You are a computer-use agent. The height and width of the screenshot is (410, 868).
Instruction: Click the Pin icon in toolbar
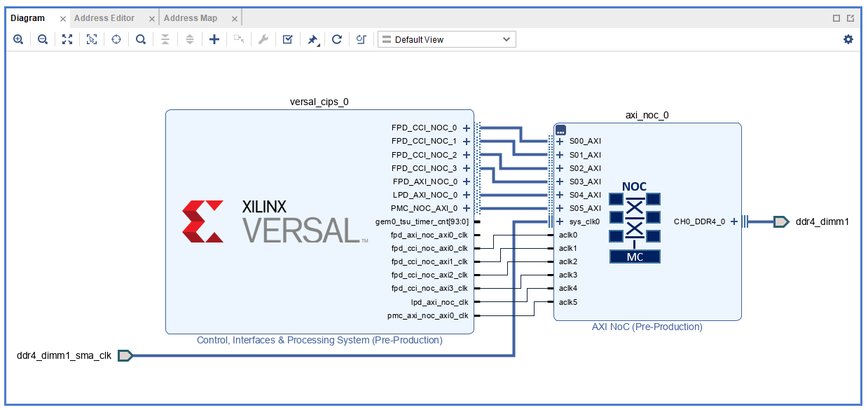click(x=312, y=40)
